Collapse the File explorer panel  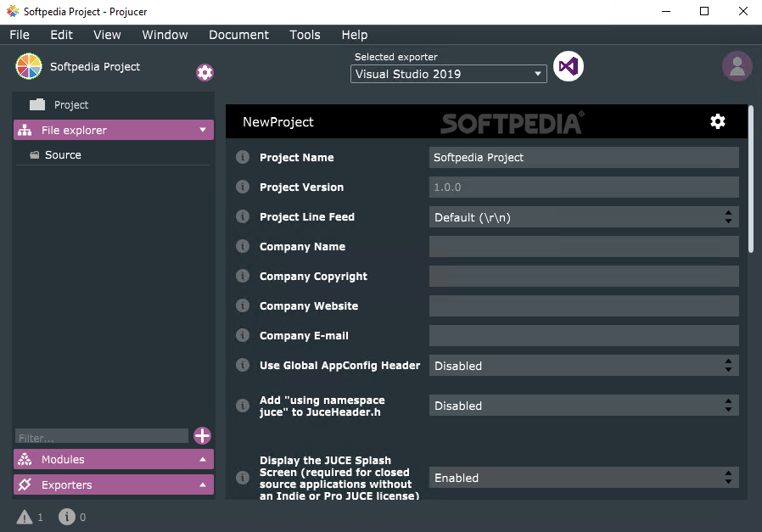point(114,130)
